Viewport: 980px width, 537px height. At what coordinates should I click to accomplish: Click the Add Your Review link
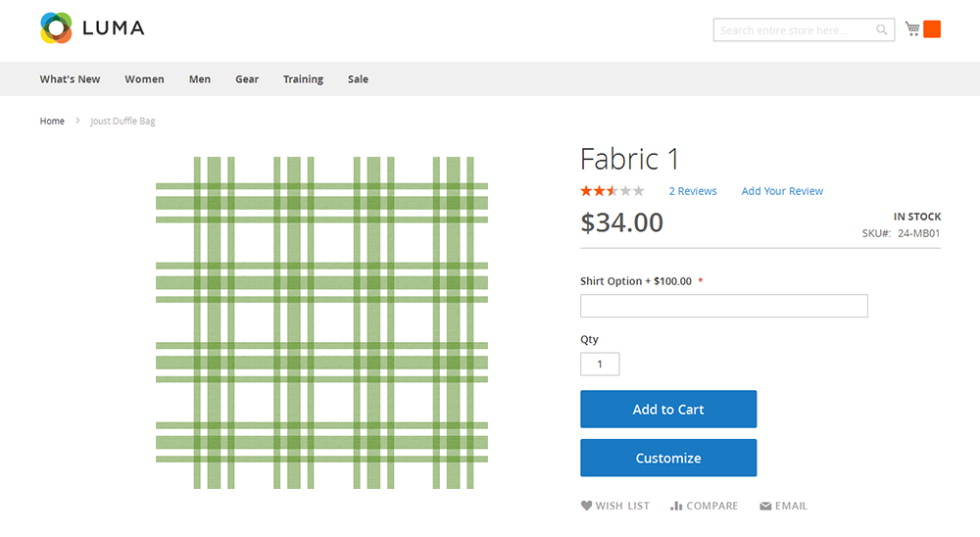[782, 191]
